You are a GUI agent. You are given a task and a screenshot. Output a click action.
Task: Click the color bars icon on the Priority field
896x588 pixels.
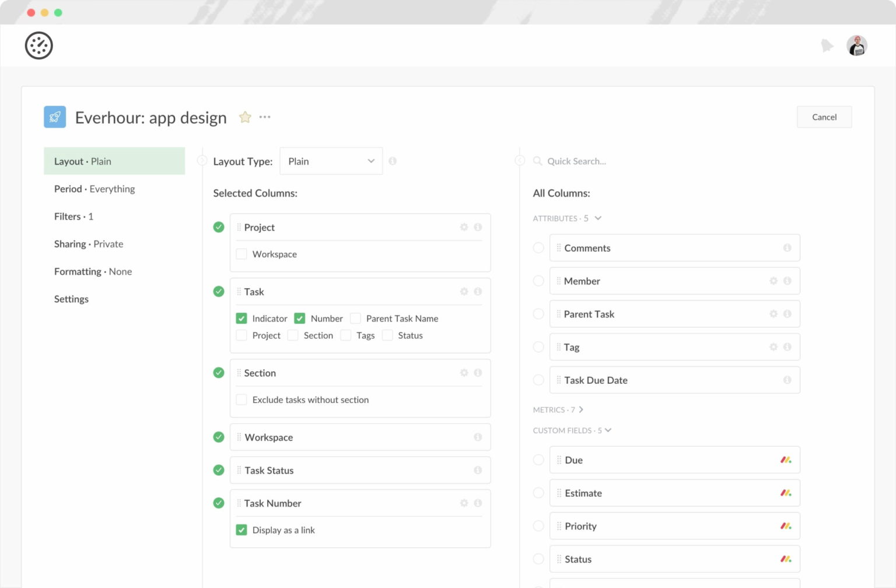(x=786, y=526)
